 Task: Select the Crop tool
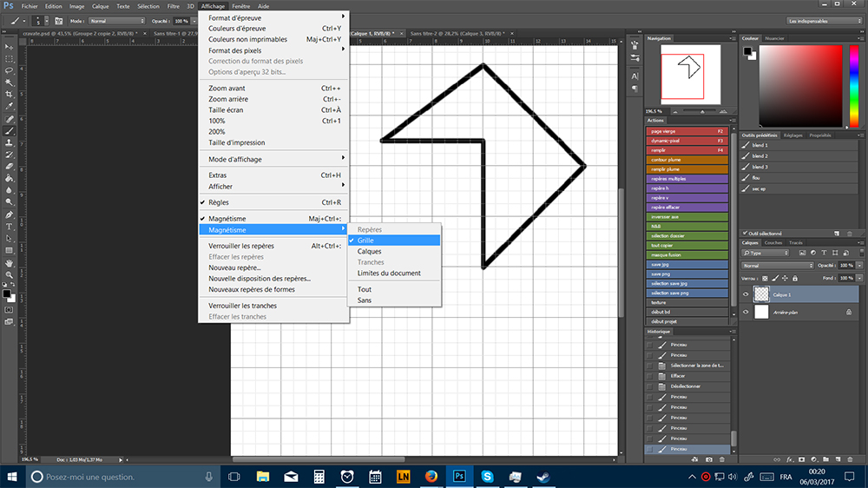pyautogui.click(x=10, y=94)
